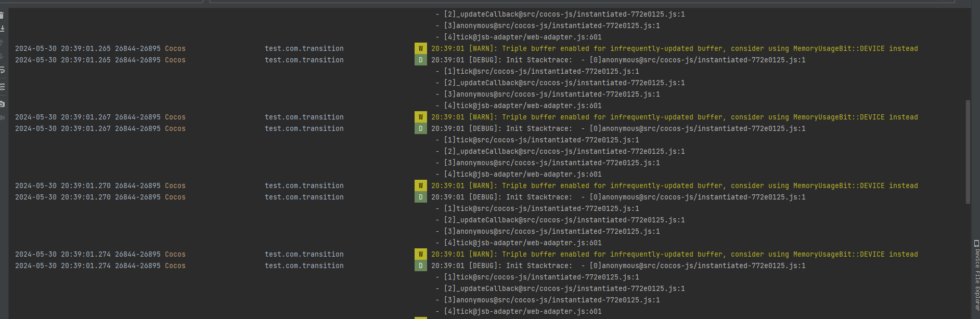Click the [4]tick@jsb-adapter line under the 20:39:01.274 debug entry
The height and width of the screenshot is (319, 980).
tap(519, 311)
